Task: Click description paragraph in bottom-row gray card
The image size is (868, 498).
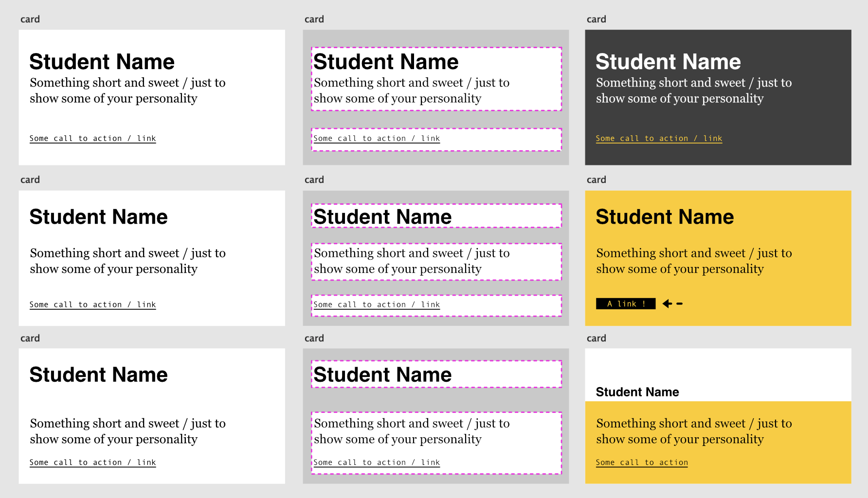Action: [412, 431]
